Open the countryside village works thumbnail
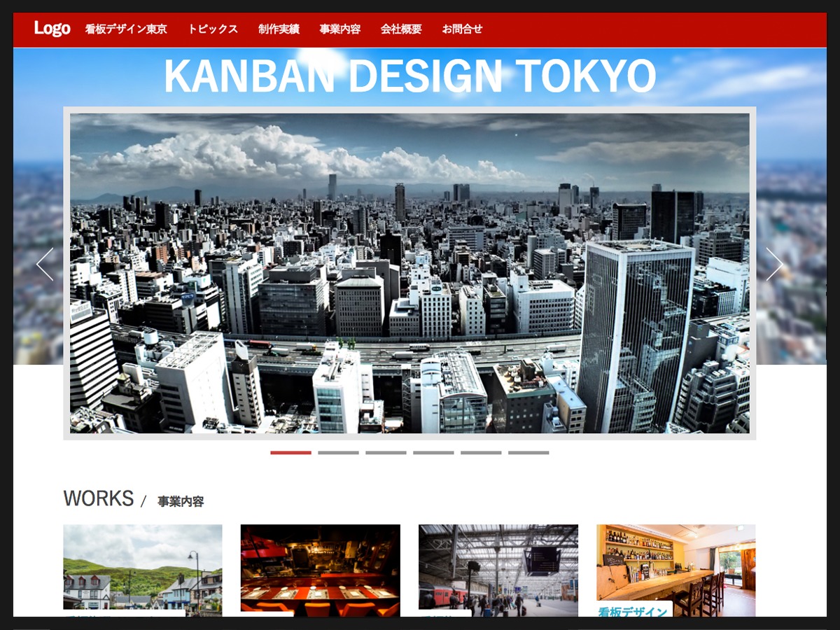Viewport: 840px width, 630px height. point(143,570)
